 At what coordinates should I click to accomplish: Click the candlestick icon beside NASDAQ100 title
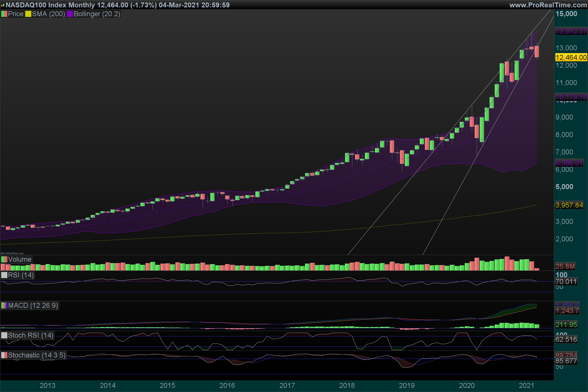[x=3, y=5]
